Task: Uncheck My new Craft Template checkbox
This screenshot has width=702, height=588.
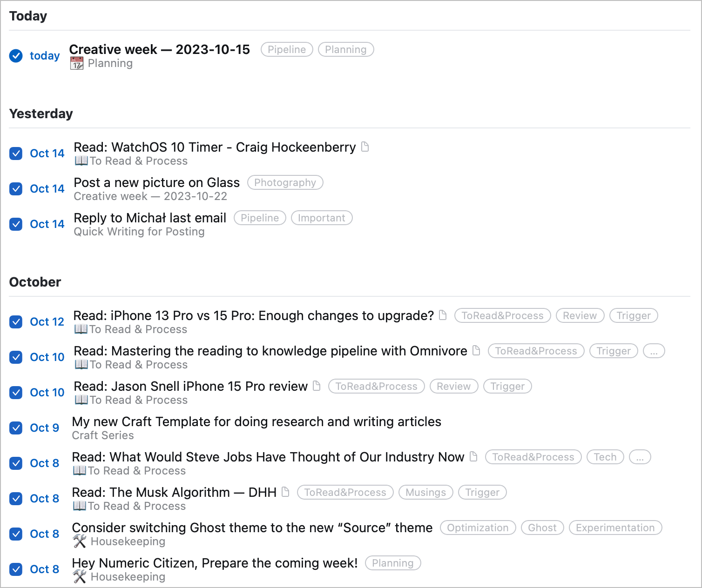Action: (16, 428)
